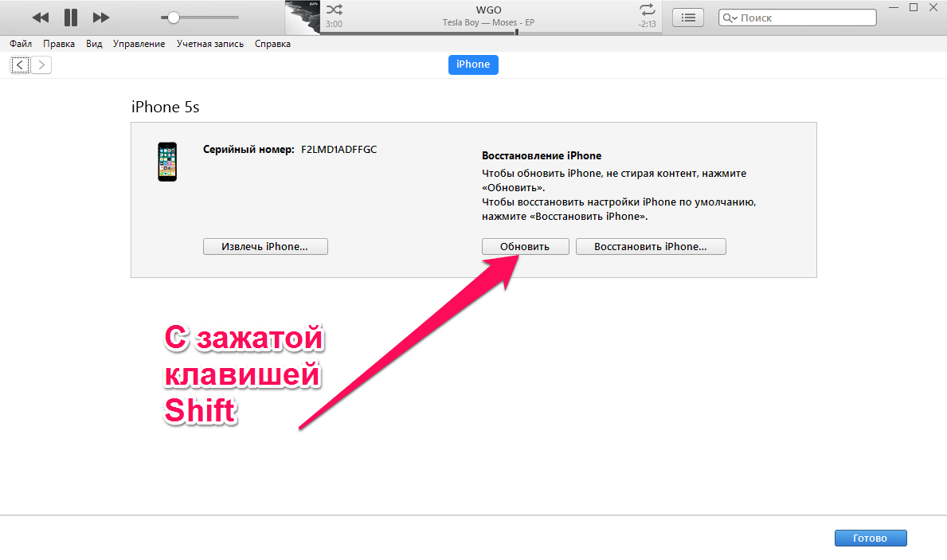Open the Up Next list icon

point(688,18)
